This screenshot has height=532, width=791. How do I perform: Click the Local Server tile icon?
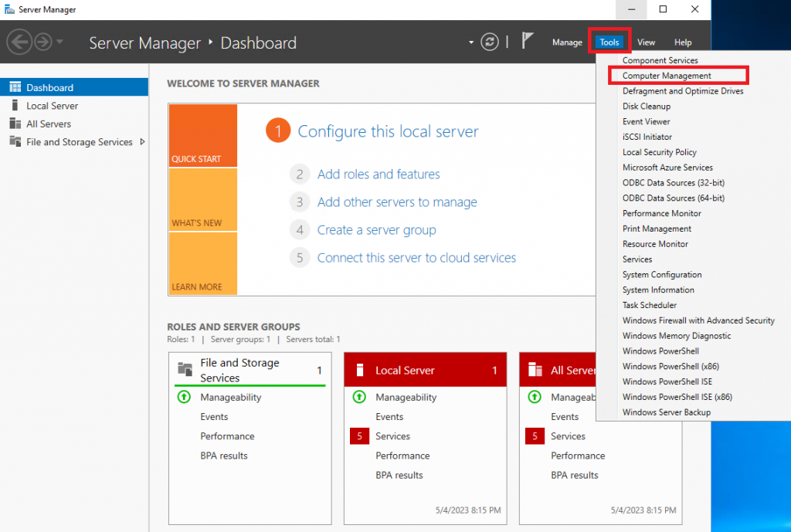tap(360, 370)
